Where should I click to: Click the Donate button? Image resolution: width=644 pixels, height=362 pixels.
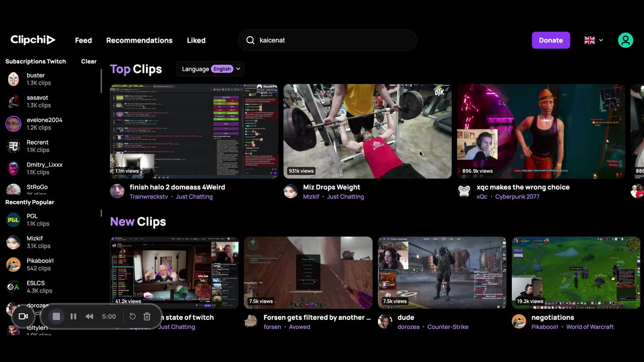coord(551,40)
